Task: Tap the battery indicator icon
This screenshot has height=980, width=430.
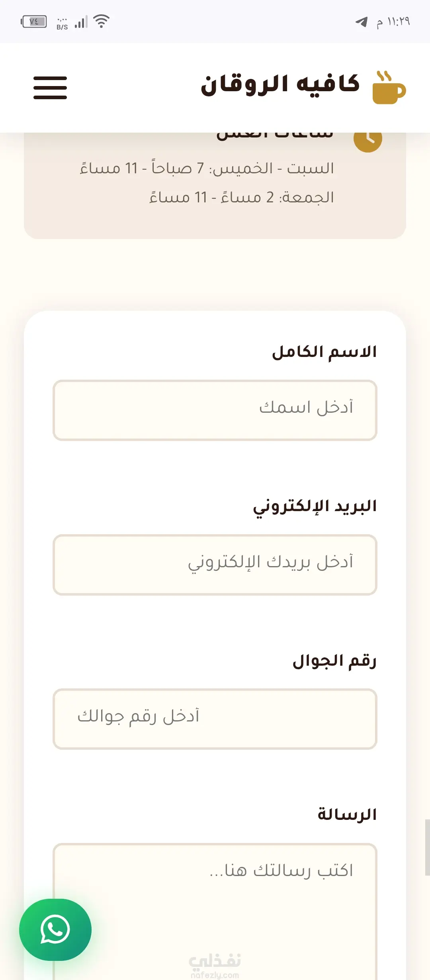Action: (x=34, y=22)
